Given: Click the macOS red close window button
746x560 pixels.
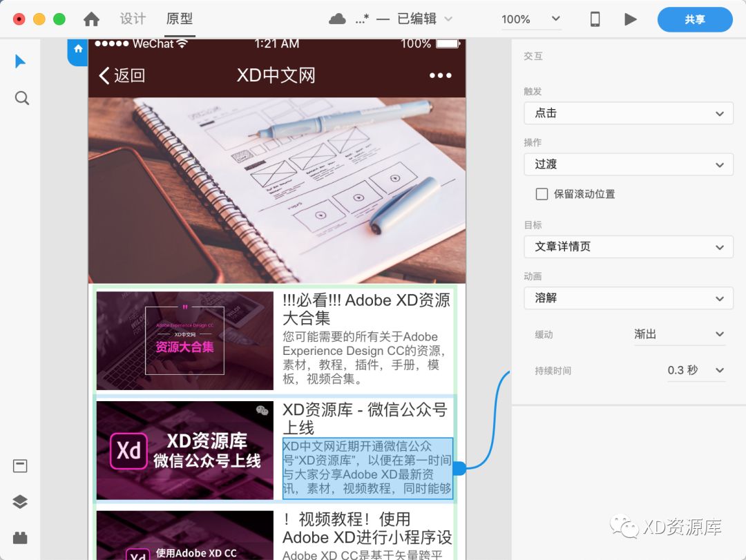Looking at the screenshot, I should (x=19, y=19).
